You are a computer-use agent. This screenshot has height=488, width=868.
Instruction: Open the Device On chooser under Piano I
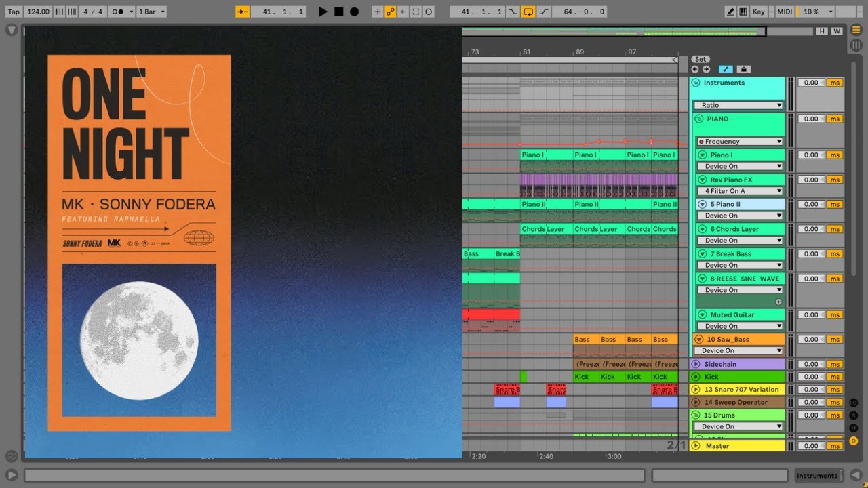click(740, 166)
